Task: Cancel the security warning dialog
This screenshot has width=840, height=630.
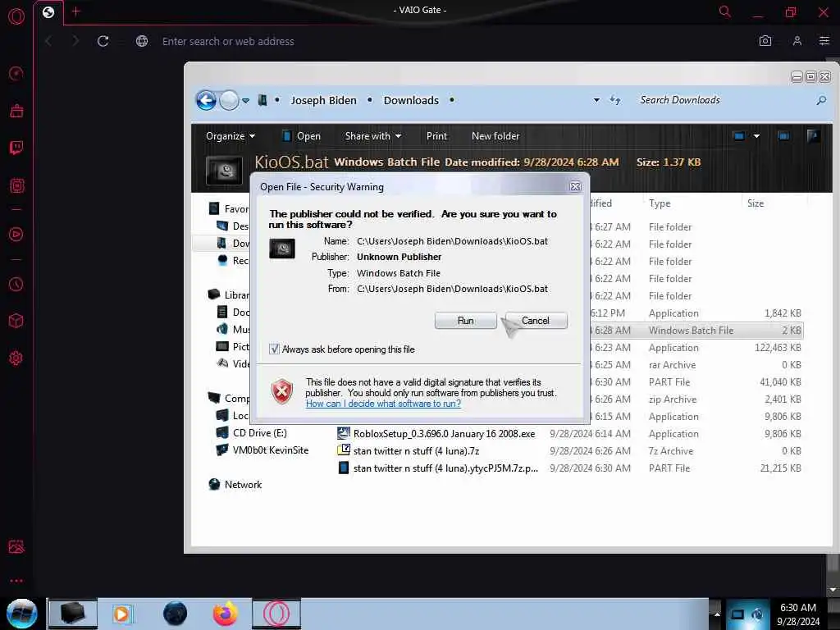Action: (x=536, y=321)
